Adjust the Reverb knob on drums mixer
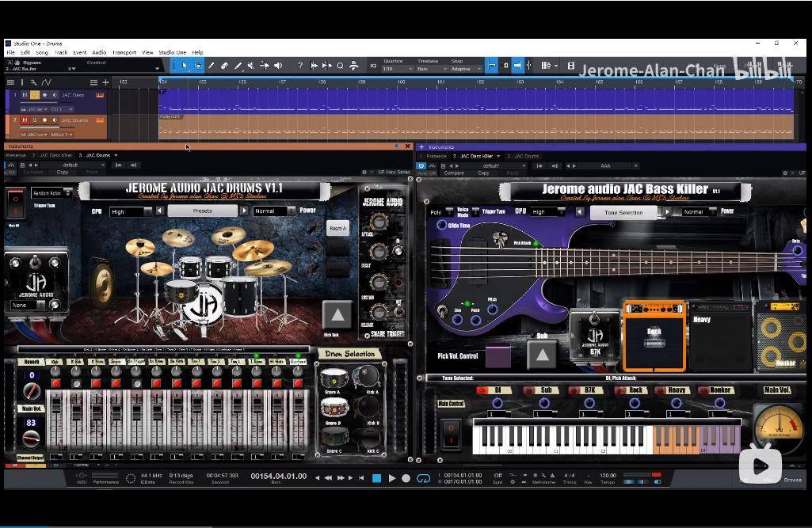Screen dimensions: 812x528 pos(32,391)
